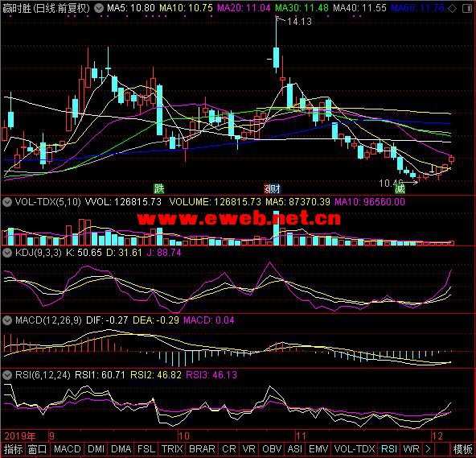Open the KDJ indicator circle dropdown
Image resolution: width=476 pixels, height=458 pixels.
7,253
